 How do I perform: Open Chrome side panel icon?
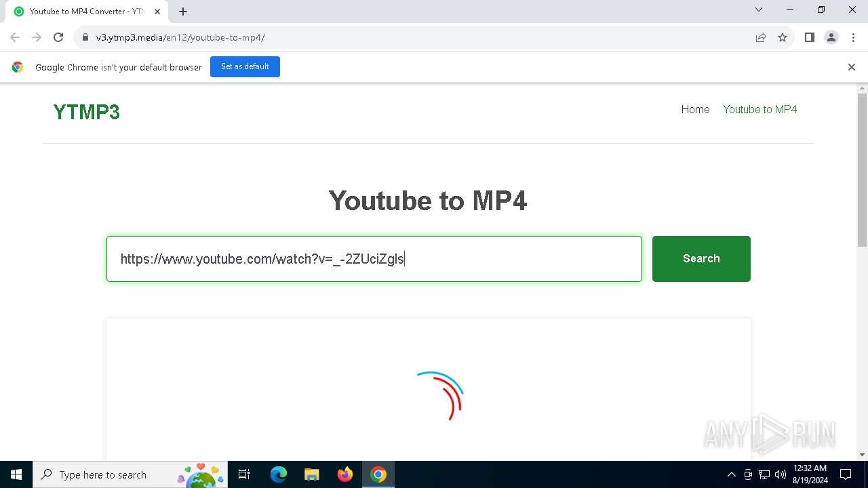809,37
